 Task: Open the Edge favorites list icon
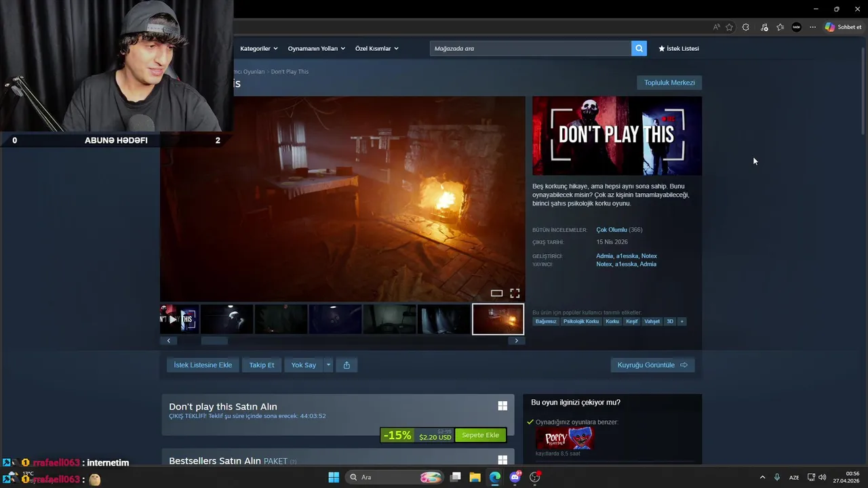(x=780, y=27)
